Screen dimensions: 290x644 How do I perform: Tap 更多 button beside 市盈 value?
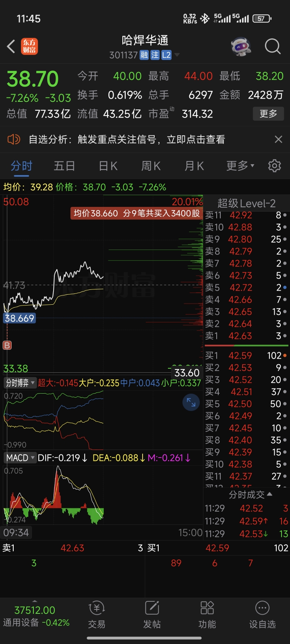point(268,114)
